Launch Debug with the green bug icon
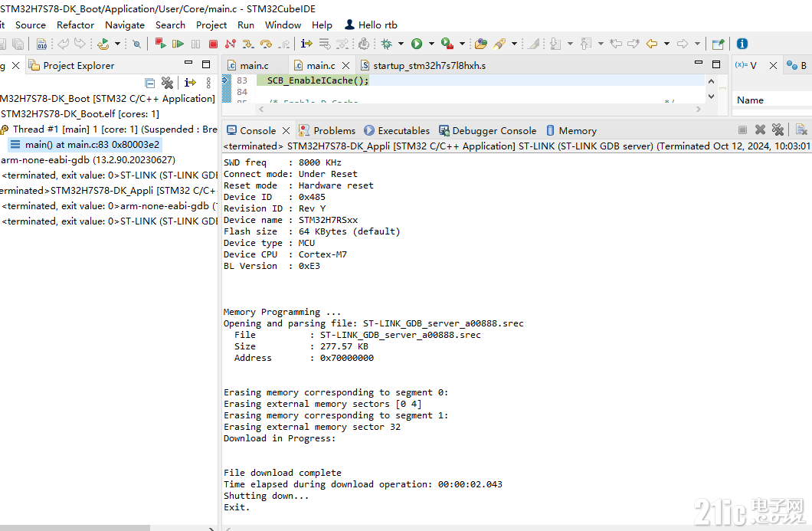This screenshot has width=812, height=531. click(386, 44)
